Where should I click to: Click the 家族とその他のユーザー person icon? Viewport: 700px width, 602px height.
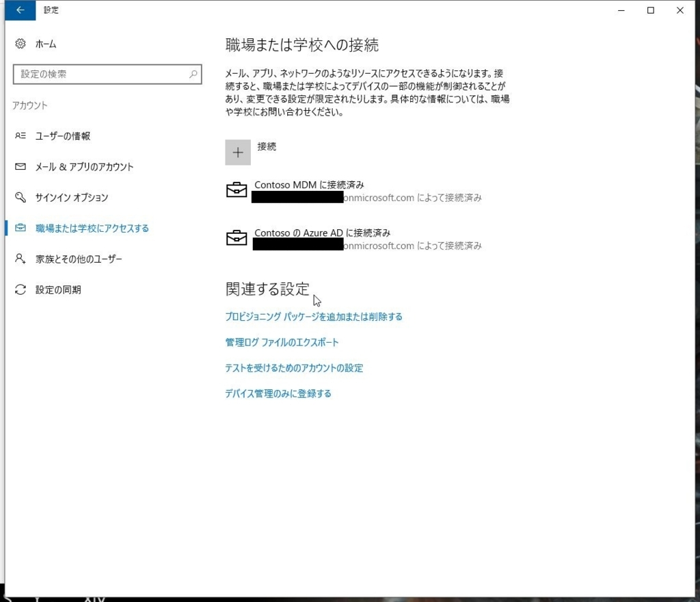[x=20, y=259]
